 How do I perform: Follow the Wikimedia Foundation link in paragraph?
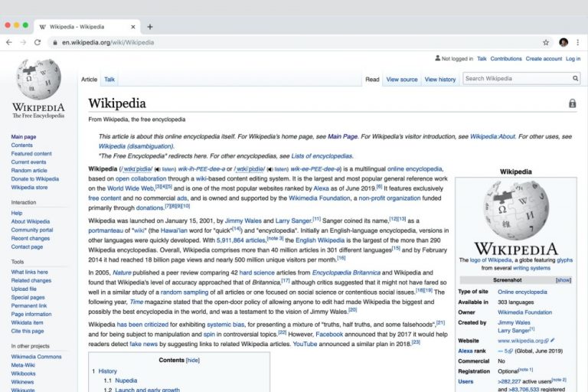tap(319, 198)
